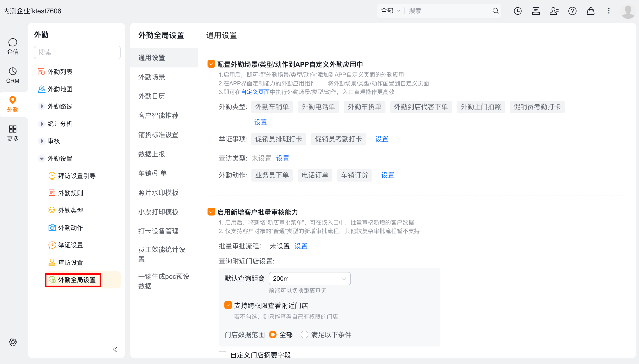
Task: Open the 默认查询距离 200m dropdown
Action: [309, 279]
